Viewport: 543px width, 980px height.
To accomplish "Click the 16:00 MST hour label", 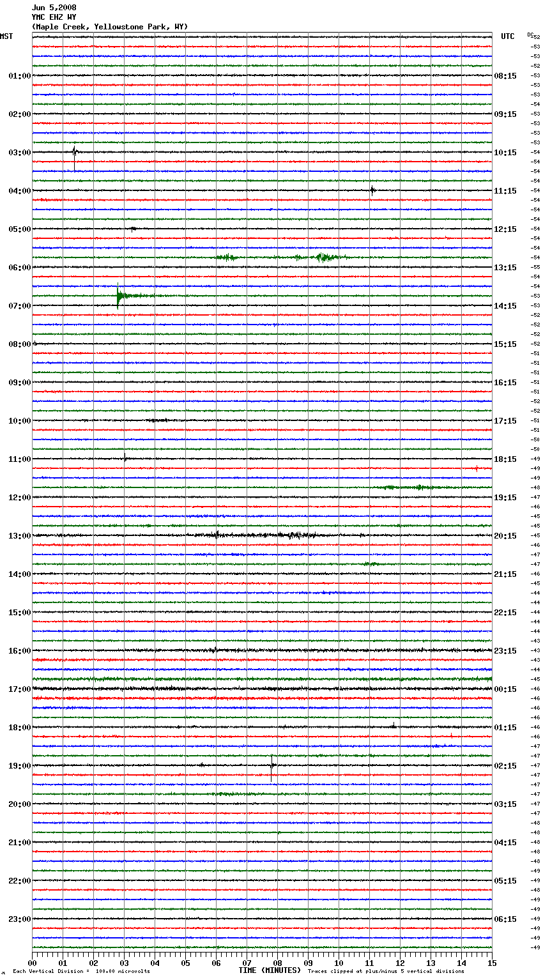I will [20, 651].
